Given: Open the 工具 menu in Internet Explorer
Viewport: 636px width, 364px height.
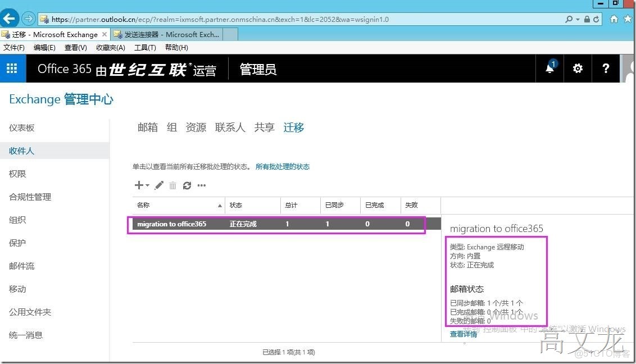Looking at the screenshot, I should tap(144, 47).
